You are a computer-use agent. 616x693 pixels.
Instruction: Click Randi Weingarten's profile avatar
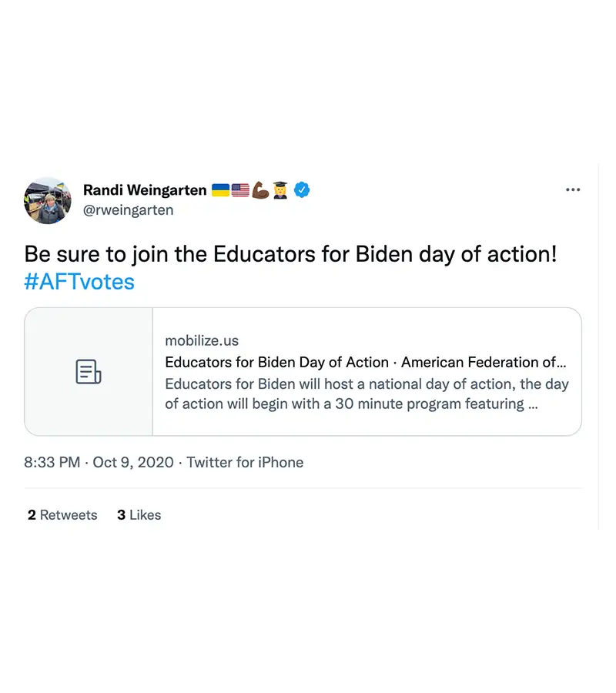pos(48,200)
